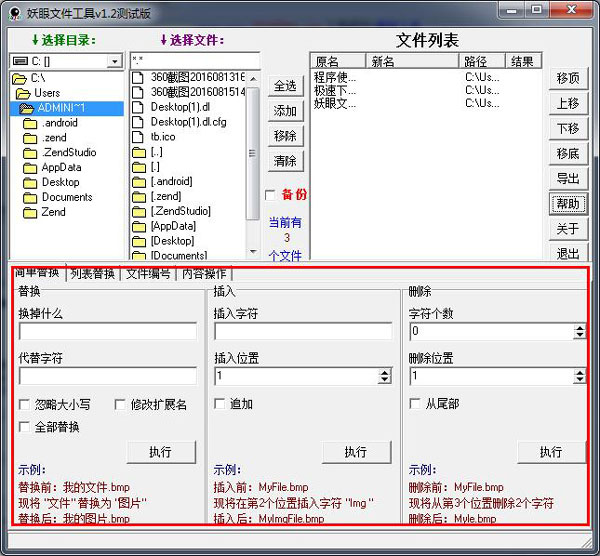Image resolution: width=600 pixels, height=556 pixels.
Task: Click the [..] parent folder icon
Action: 139,152
